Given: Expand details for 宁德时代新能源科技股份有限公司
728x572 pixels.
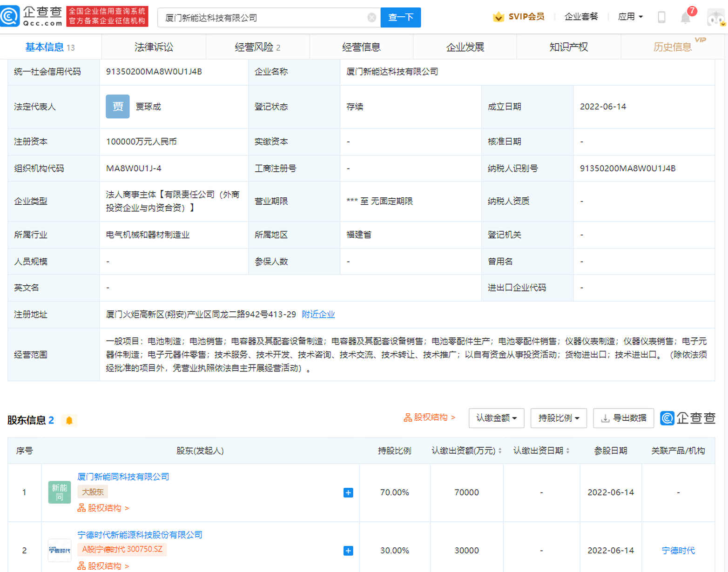Looking at the screenshot, I should point(348,551).
